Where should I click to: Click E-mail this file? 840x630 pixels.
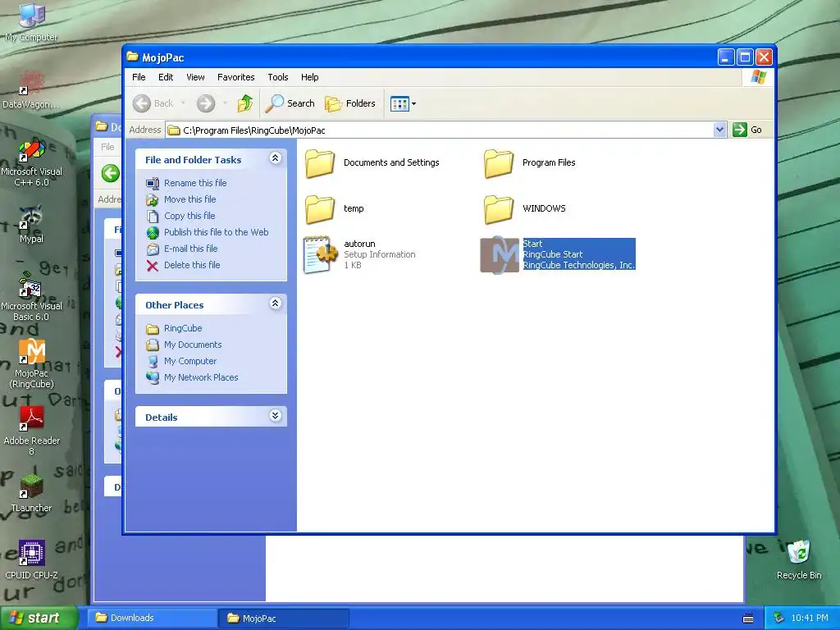[x=190, y=249]
